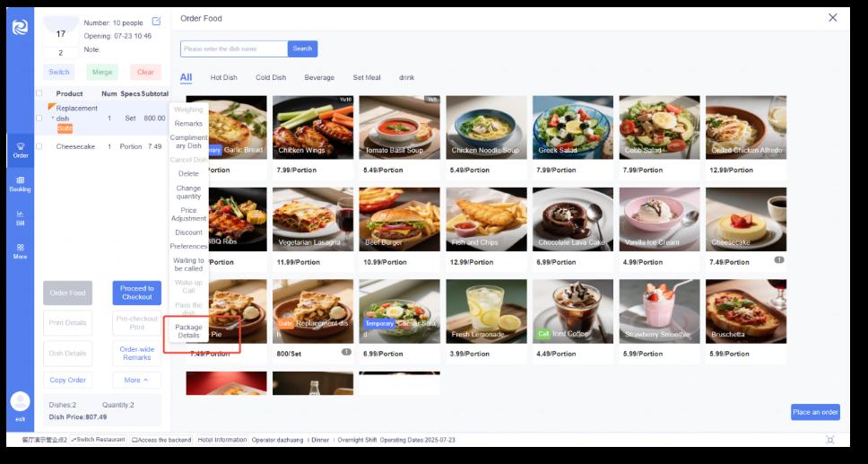
Task: Collapse the More options expander button
Action: tap(136, 380)
